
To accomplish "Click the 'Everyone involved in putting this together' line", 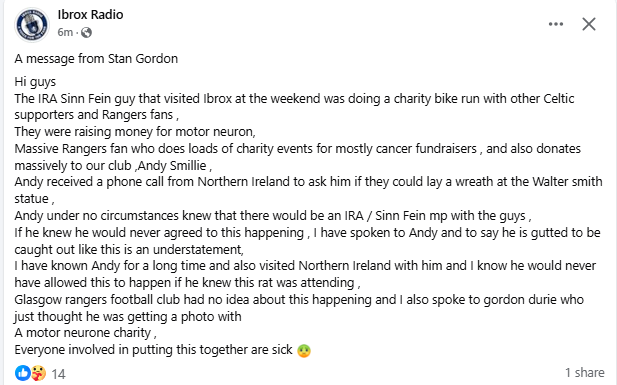I will pos(153,350).
